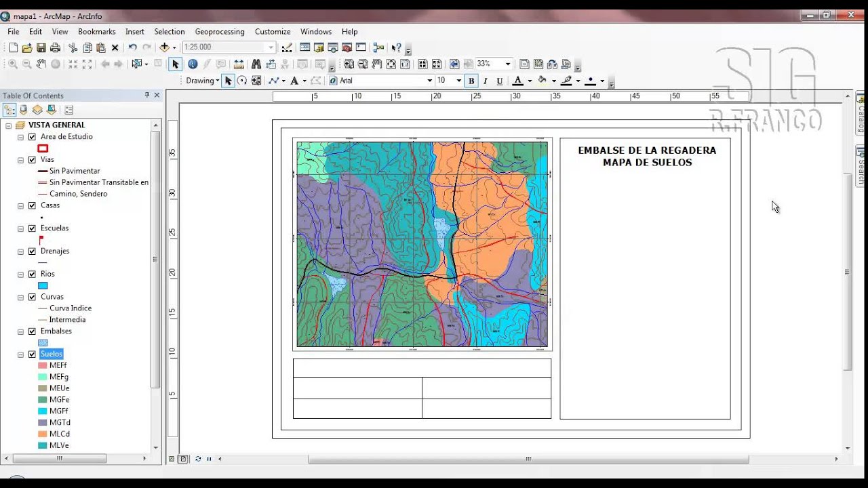Viewport: 868px width, 488px height.
Task: Hide the Rios layer
Action: click(x=32, y=274)
